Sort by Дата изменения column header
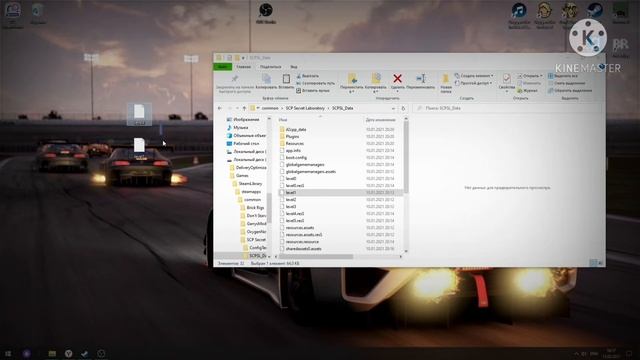This screenshot has width=640, height=360. [380, 120]
